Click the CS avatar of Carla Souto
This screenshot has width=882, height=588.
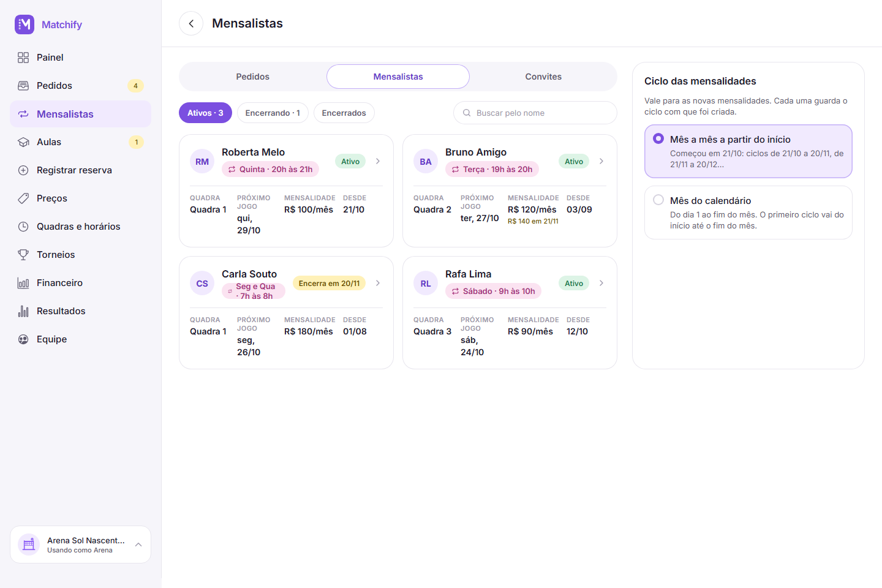[202, 284]
